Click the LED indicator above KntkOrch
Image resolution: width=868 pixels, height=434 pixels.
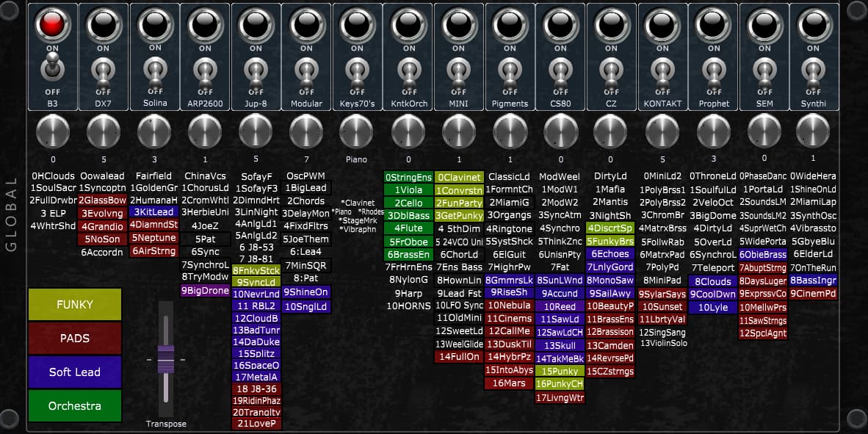[x=408, y=23]
